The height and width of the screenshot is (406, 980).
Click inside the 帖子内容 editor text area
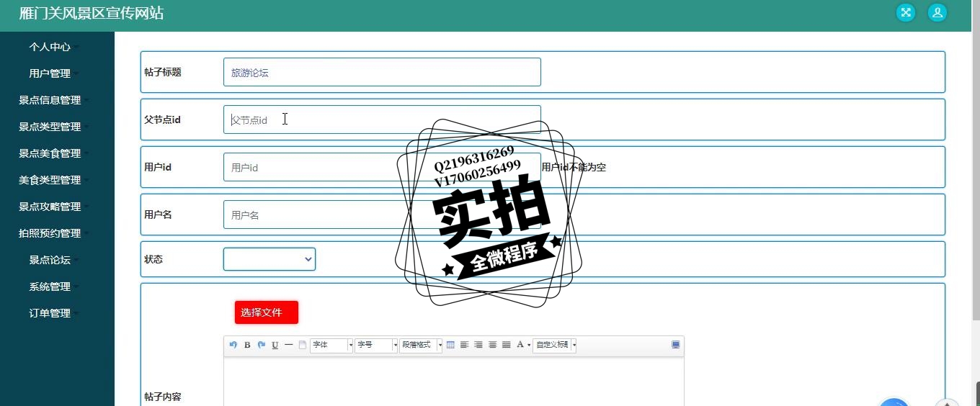454,382
